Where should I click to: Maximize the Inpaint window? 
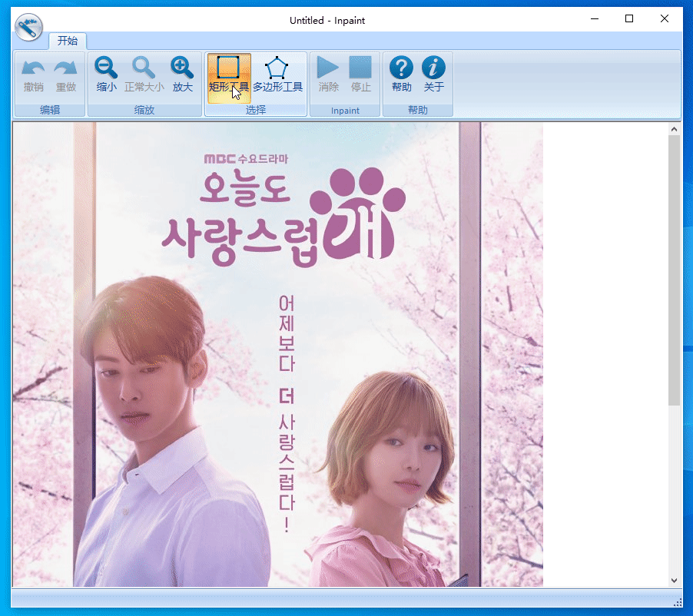[x=629, y=18]
